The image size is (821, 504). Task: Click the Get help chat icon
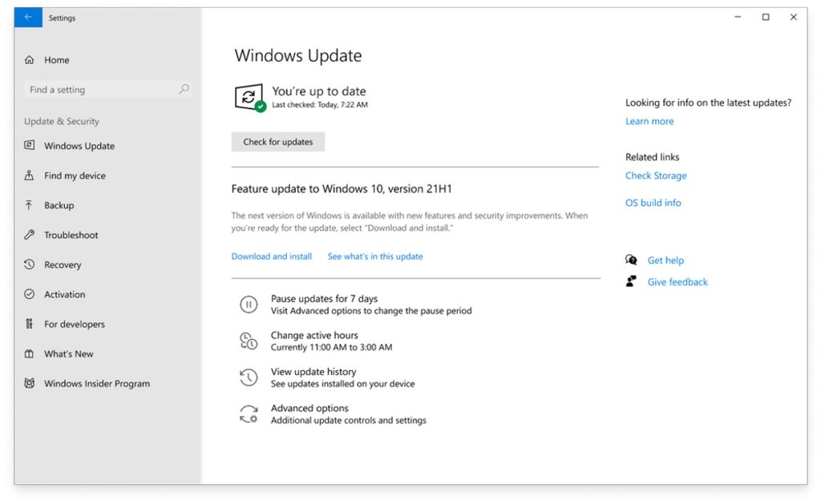[x=632, y=260]
